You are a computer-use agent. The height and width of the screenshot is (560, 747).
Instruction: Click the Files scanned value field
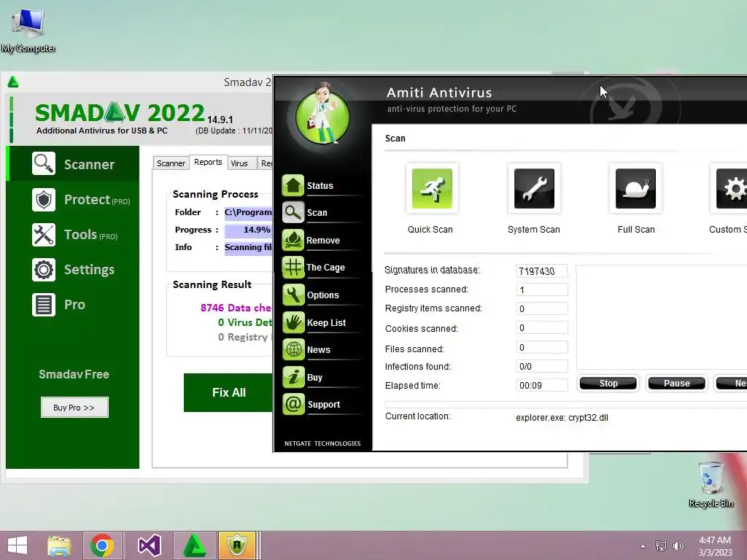pos(542,347)
